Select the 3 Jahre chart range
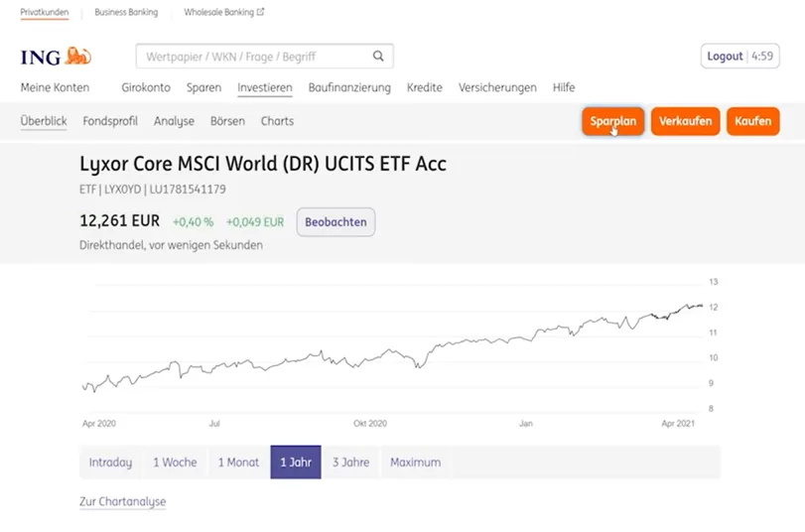Screen dimensions: 805x532 (x=350, y=463)
